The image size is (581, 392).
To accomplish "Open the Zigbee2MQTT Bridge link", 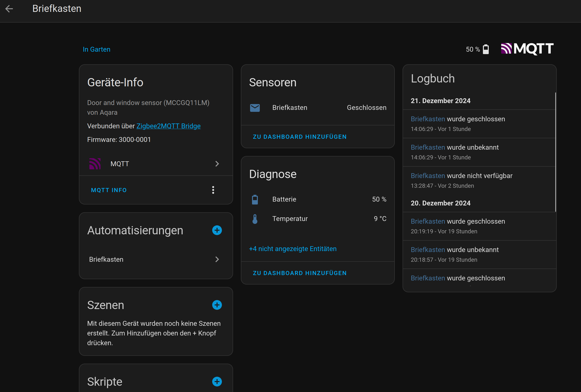I will click(x=168, y=126).
